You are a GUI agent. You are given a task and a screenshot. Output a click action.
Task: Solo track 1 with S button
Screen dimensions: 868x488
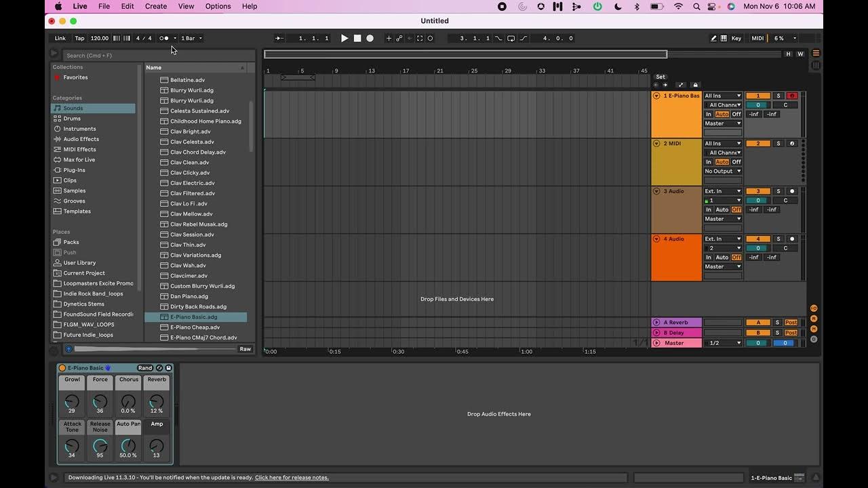[778, 96]
